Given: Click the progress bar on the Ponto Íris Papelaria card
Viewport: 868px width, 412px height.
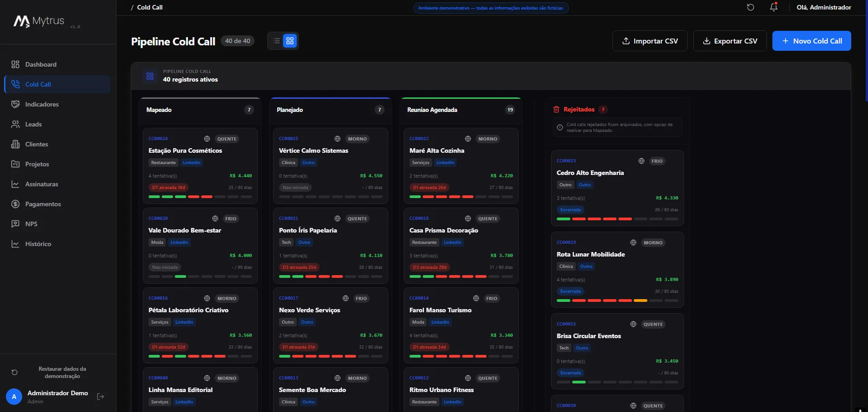Looking at the screenshot, I should point(331,276).
